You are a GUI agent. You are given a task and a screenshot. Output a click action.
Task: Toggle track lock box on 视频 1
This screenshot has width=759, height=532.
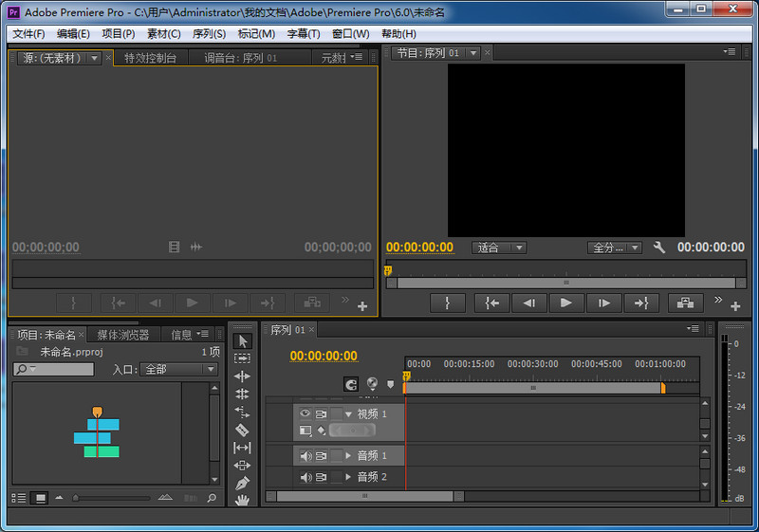coord(336,414)
